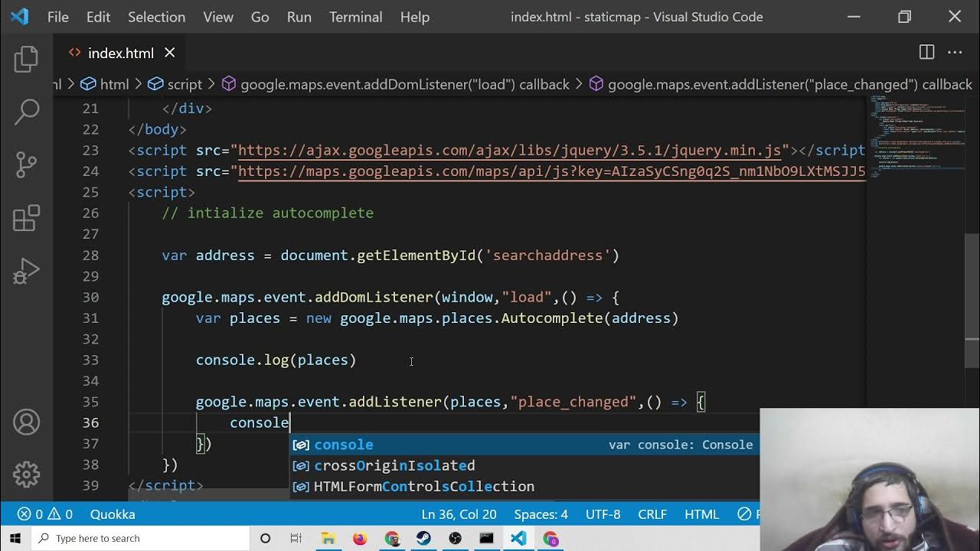The height and width of the screenshot is (551, 980).
Task: Split the editor to the right
Action: click(x=926, y=53)
